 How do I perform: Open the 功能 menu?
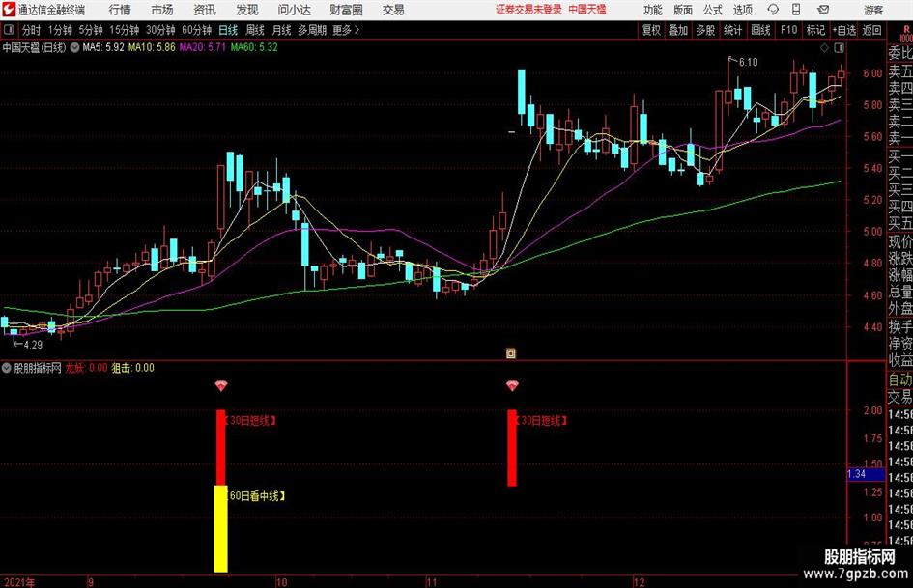pyautogui.click(x=653, y=10)
